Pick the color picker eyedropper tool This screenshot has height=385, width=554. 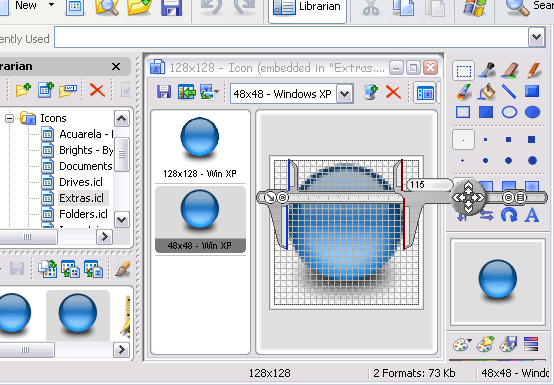click(x=487, y=70)
